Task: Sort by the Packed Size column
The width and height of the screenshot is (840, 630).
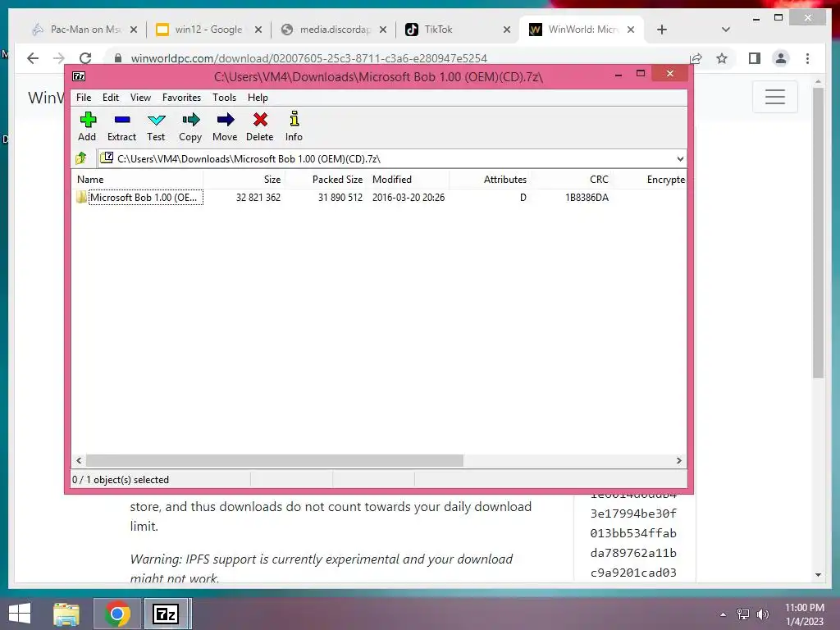Action: tap(326, 180)
